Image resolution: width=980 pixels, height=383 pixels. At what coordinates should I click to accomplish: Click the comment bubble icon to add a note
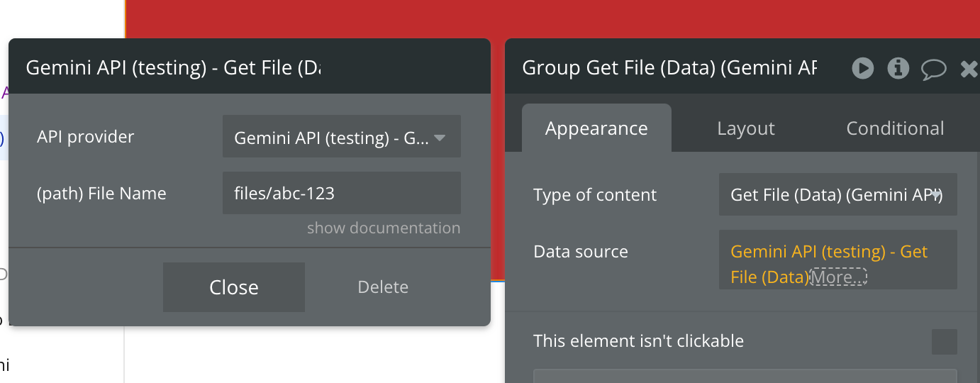point(934,68)
